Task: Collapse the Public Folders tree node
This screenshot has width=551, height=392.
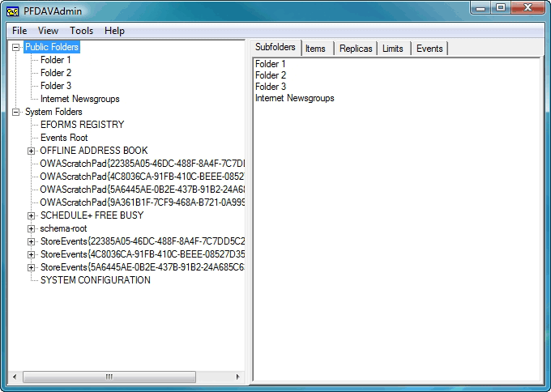Action: (15, 47)
